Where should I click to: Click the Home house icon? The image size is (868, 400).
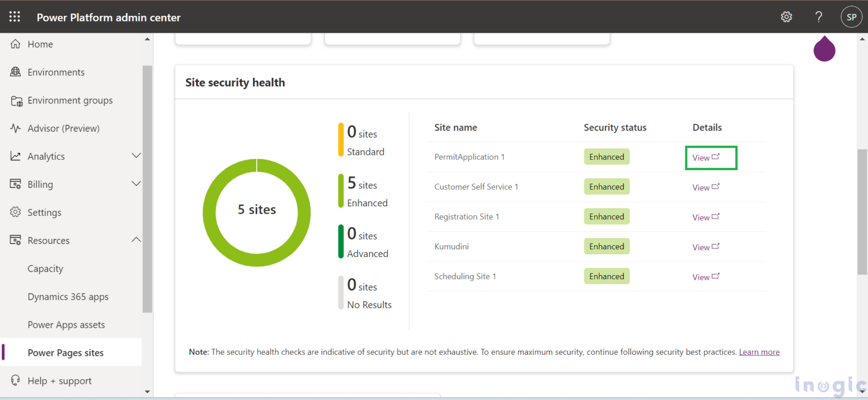[x=16, y=44]
